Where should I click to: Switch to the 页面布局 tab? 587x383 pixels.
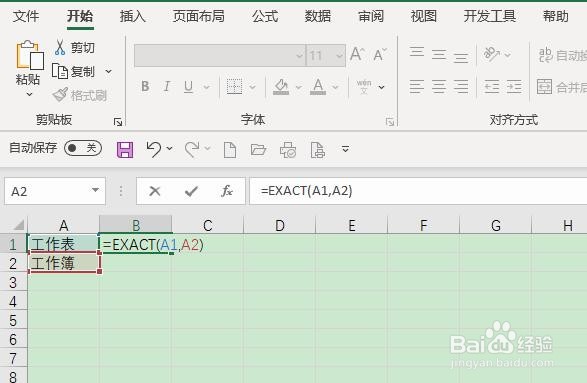(198, 16)
